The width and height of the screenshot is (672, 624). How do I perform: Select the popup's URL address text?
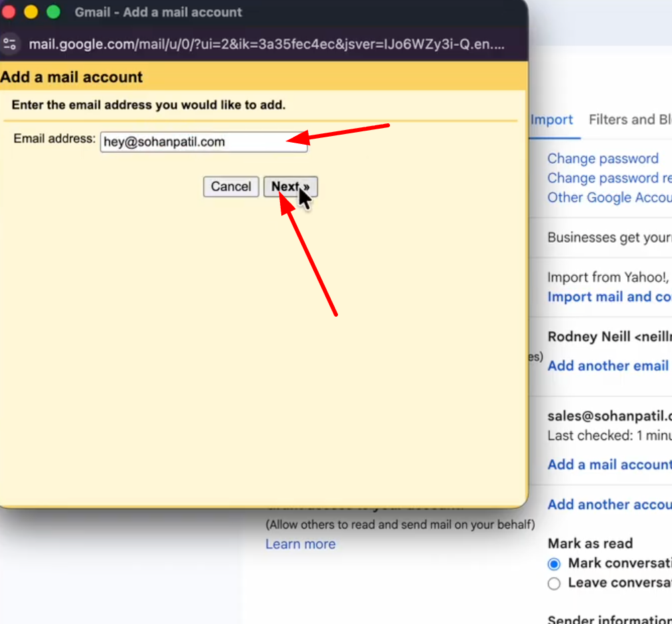click(267, 44)
